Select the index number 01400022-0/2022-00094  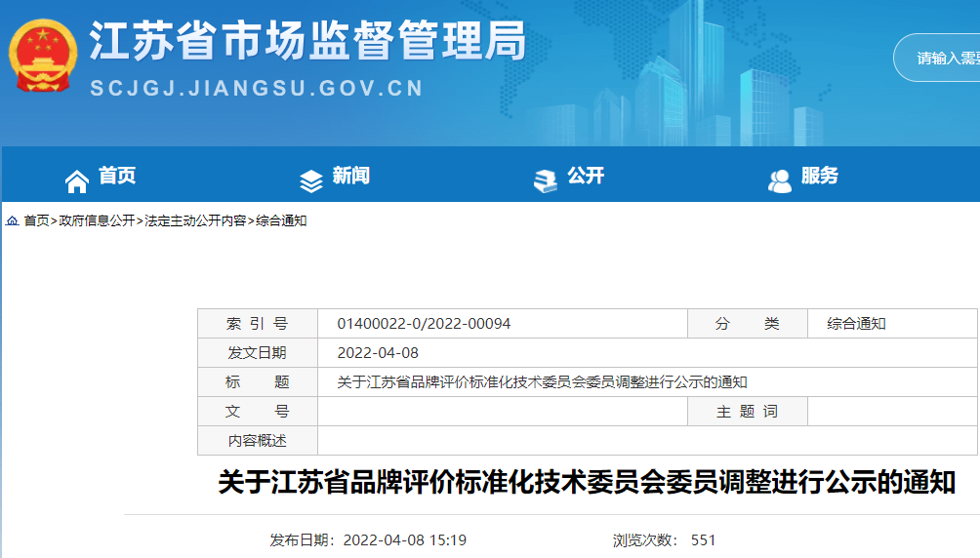click(424, 324)
